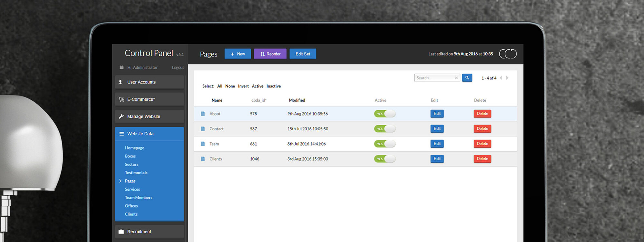Screen dimensions: 644x242
Task: Edit the About page
Action: [x=437, y=114]
